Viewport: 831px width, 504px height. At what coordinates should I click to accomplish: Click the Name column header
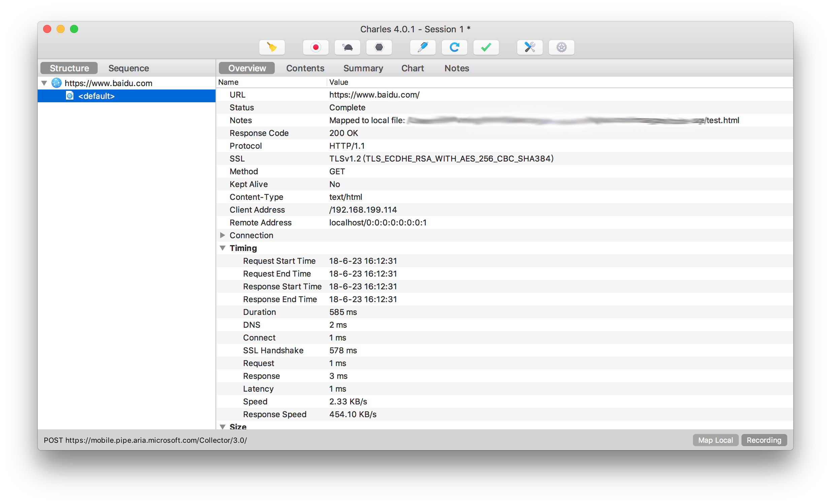[271, 82]
